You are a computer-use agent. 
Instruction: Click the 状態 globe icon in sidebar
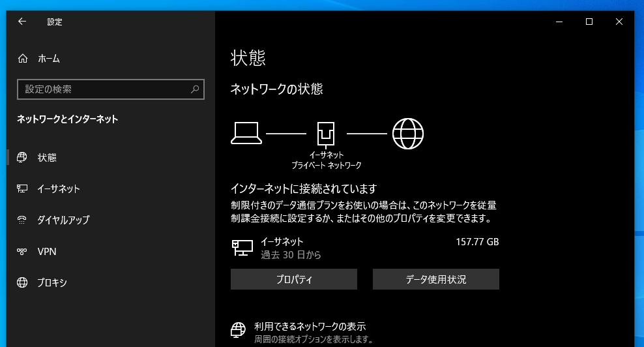[22, 157]
